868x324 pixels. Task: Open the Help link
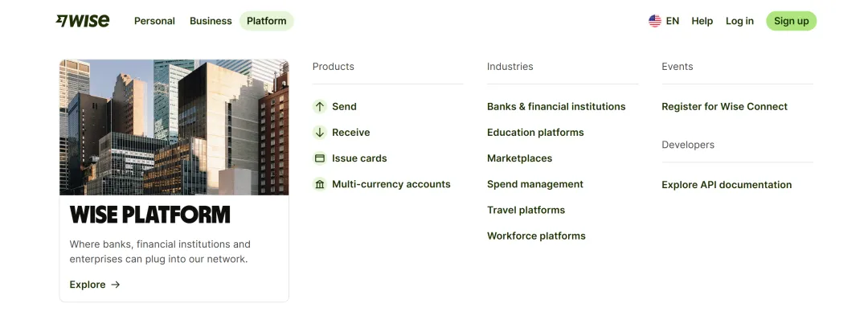tap(702, 21)
